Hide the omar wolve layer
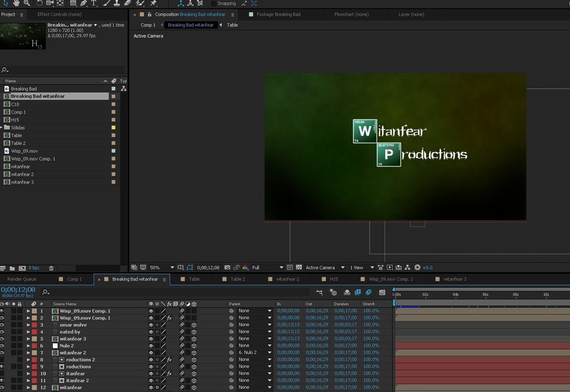Image resolution: width=570 pixels, height=392 pixels. tap(2, 324)
